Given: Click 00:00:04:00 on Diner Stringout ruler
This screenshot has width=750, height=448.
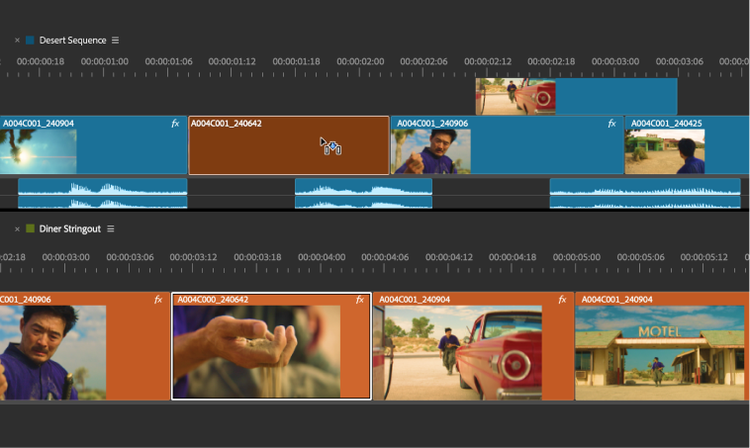Looking at the screenshot, I should (321, 257).
